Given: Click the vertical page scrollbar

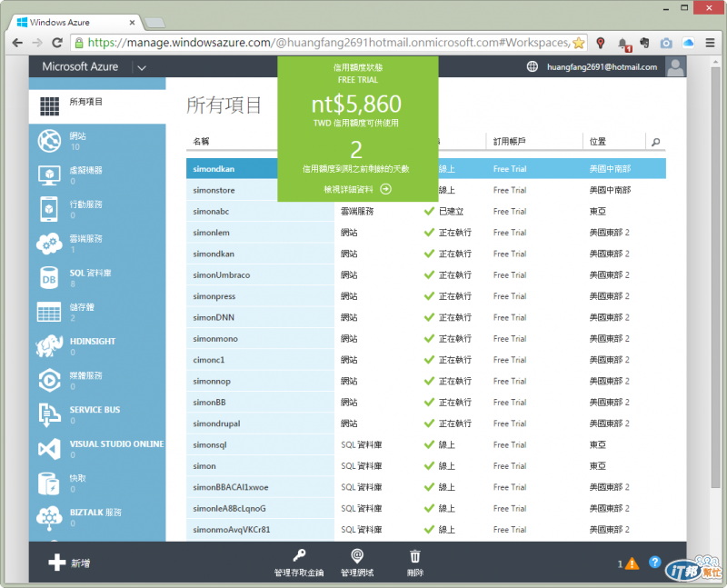Looking at the screenshot, I should [715, 278].
